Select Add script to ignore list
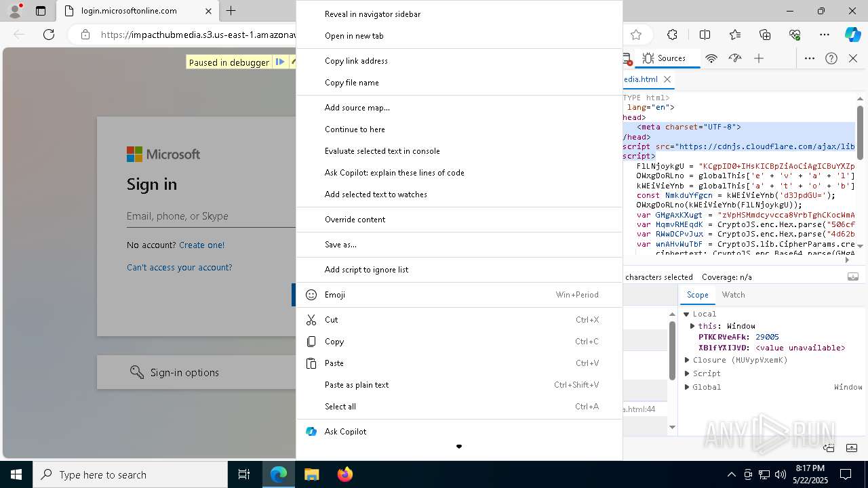The height and width of the screenshot is (488, 868). pyautogui.click(x=459, y=270)
